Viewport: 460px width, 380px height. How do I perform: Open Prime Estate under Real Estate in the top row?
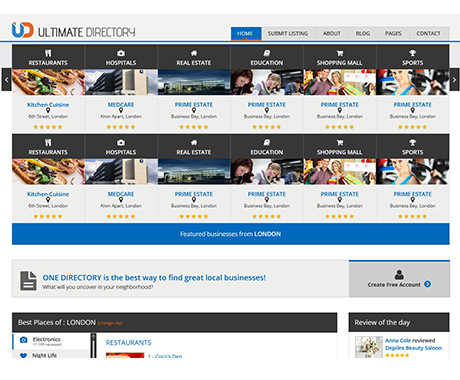pos(194,104)
